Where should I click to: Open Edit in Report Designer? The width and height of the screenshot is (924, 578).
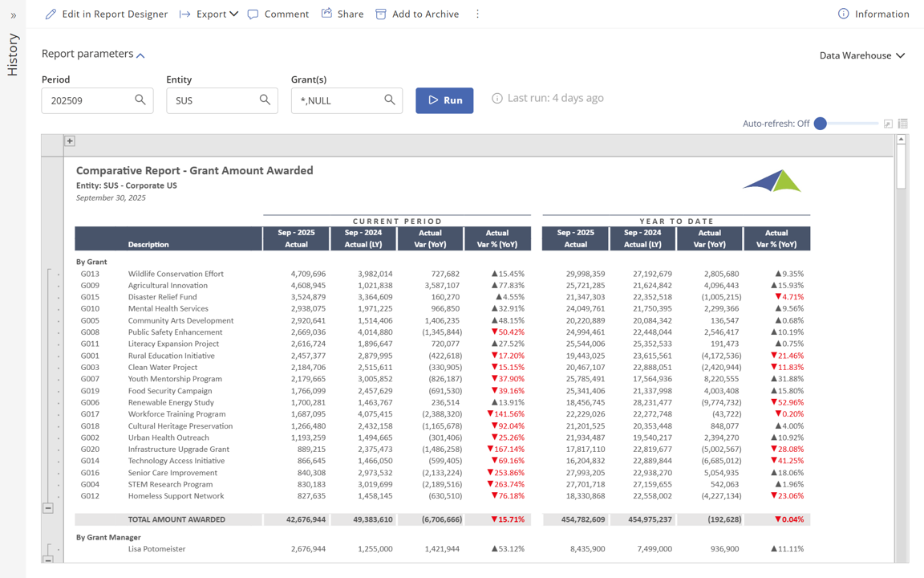[106, 14]
